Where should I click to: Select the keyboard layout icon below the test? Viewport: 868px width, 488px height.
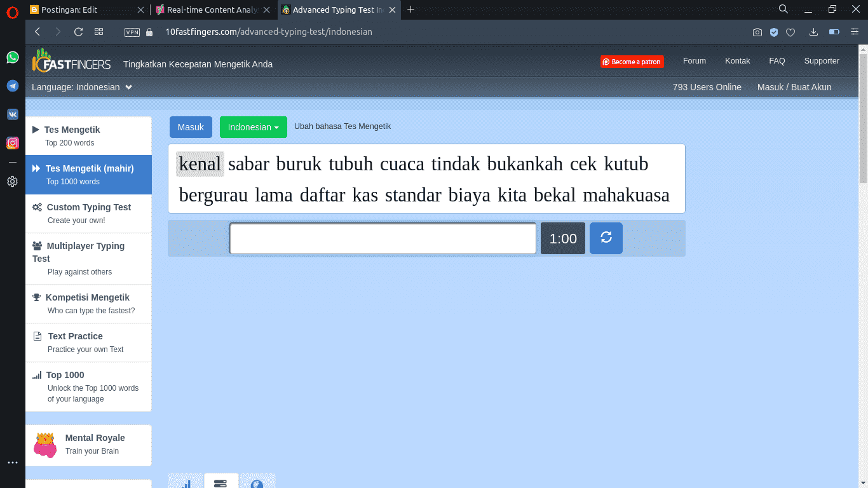(x=220, y=482)
